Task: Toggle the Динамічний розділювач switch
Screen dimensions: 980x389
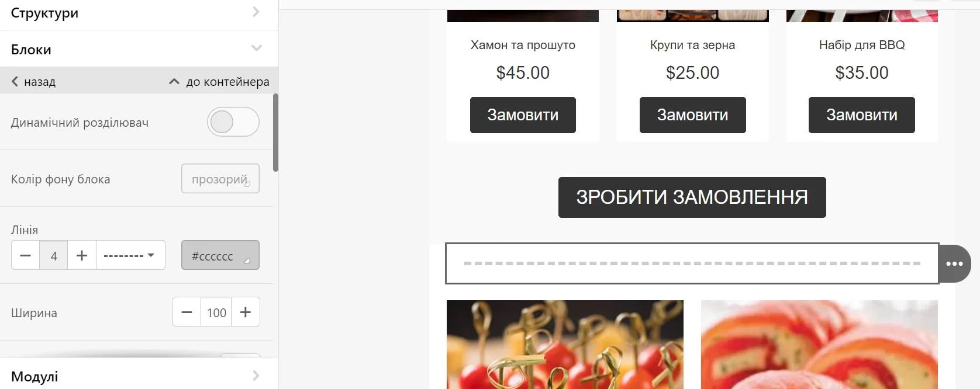Action: point(233,122)
